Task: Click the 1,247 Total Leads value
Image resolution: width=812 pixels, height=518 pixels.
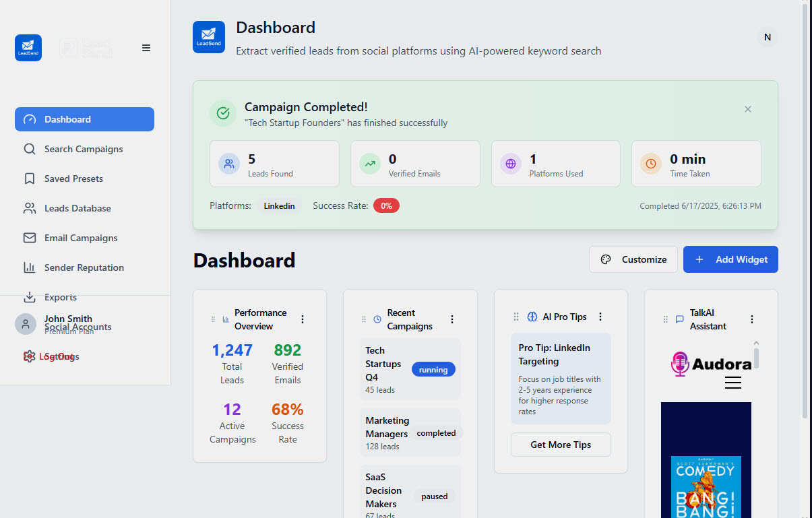Action: [x=232, y=350]
